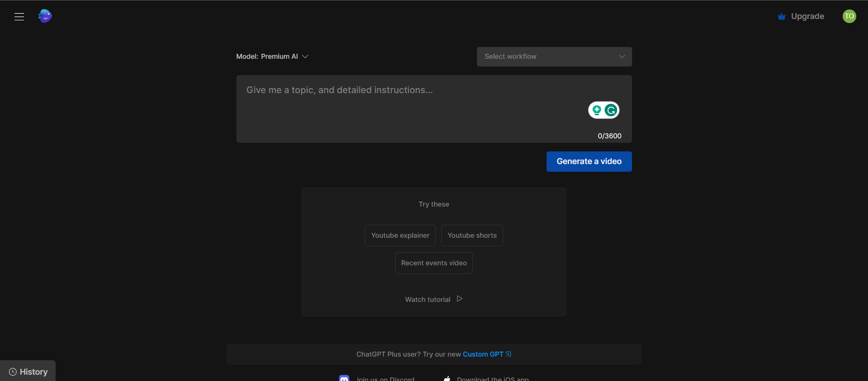Click the Generate a video button
Screen dimensions: 868x381
(x=589, y=161)
